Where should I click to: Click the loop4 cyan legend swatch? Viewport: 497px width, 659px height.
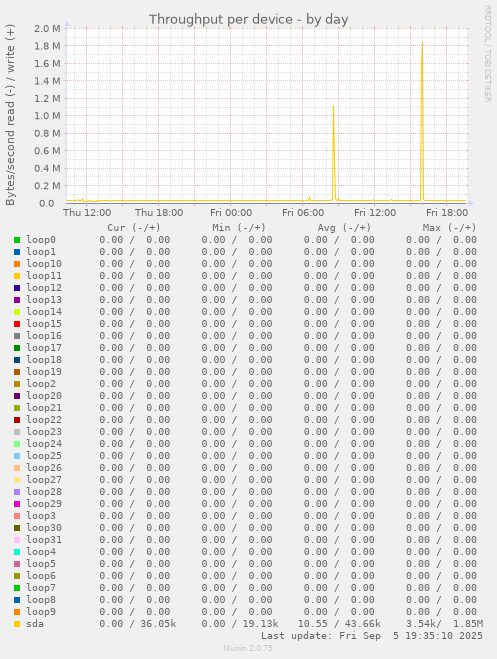point(17,552)
